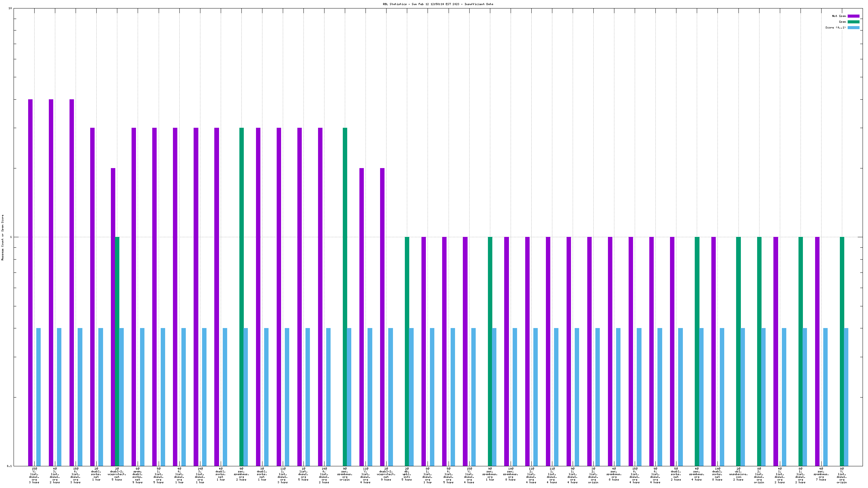This screenshot has height=488, width=868.
Task: Click the green Spam bar for zen.spamhaus.org origin
Action: [345, 297]
